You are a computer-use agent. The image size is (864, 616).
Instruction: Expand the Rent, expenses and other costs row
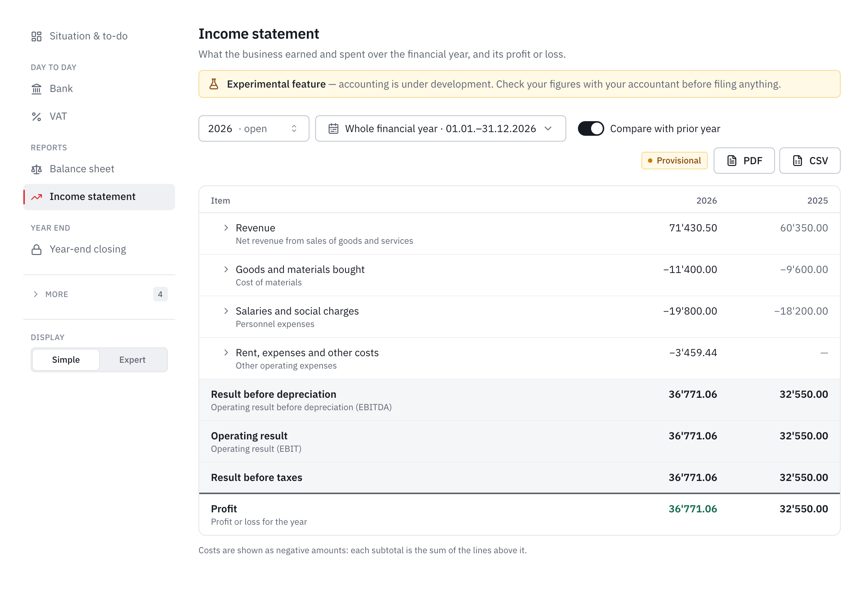(x=226, y=353)
